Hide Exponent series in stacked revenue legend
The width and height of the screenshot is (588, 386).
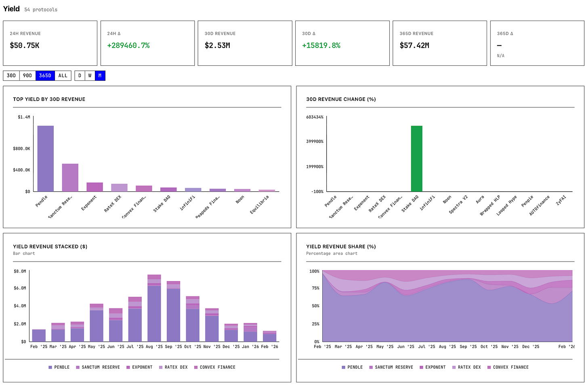[139, 367]
